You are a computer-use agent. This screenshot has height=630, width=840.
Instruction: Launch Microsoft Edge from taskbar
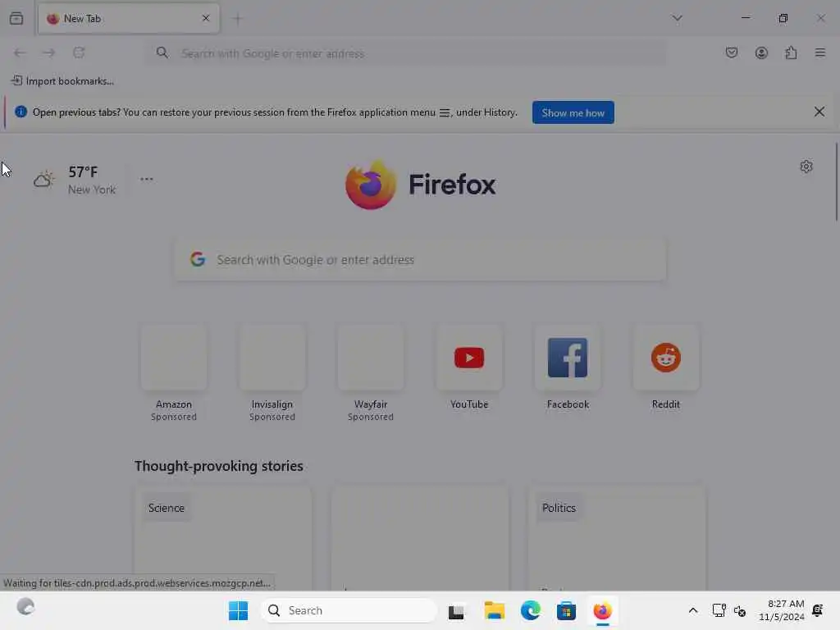coord(531,610)
